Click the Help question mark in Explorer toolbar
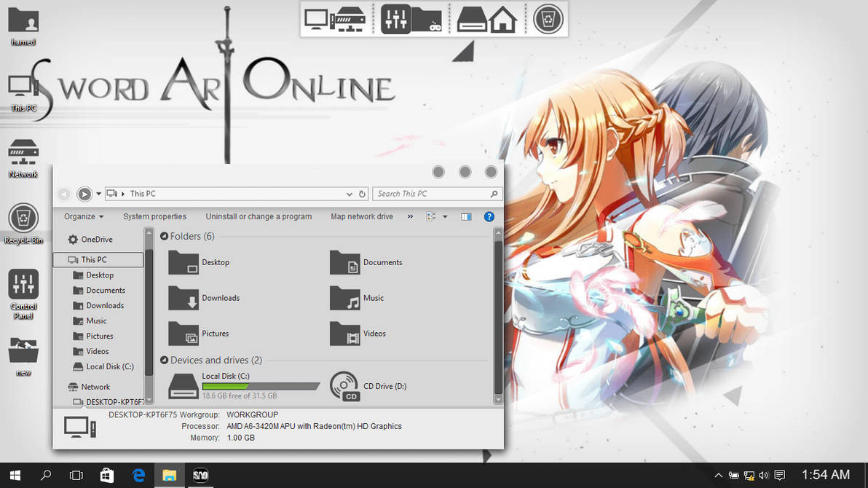The height and width of the screenshot is (488, 868). click(x=489, y=216)
